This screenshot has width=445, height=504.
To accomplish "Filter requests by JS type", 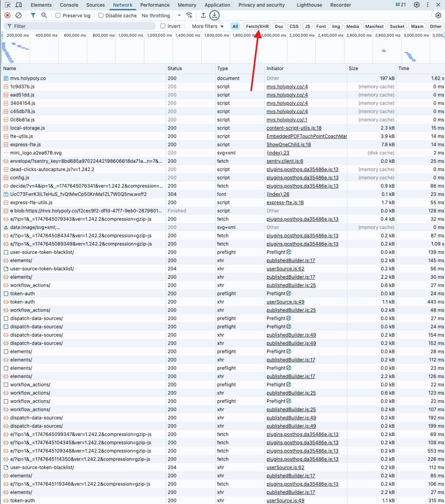I will coord(307,26).
